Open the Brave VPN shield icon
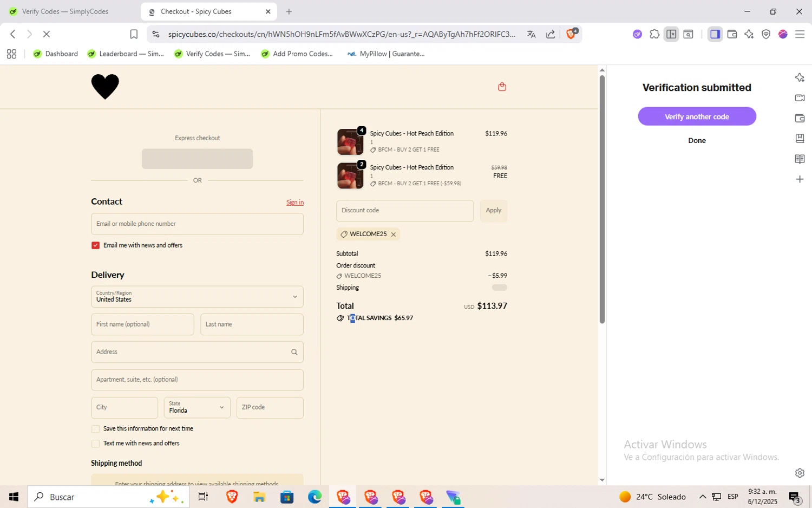Screen dimensions: 812x508 [766, 34]
